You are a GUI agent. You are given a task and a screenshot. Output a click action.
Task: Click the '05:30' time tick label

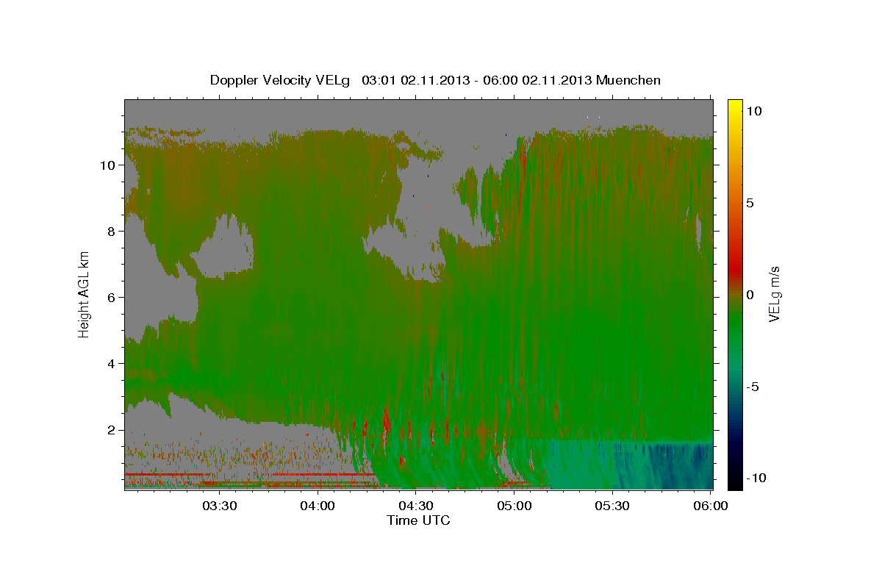612,506
